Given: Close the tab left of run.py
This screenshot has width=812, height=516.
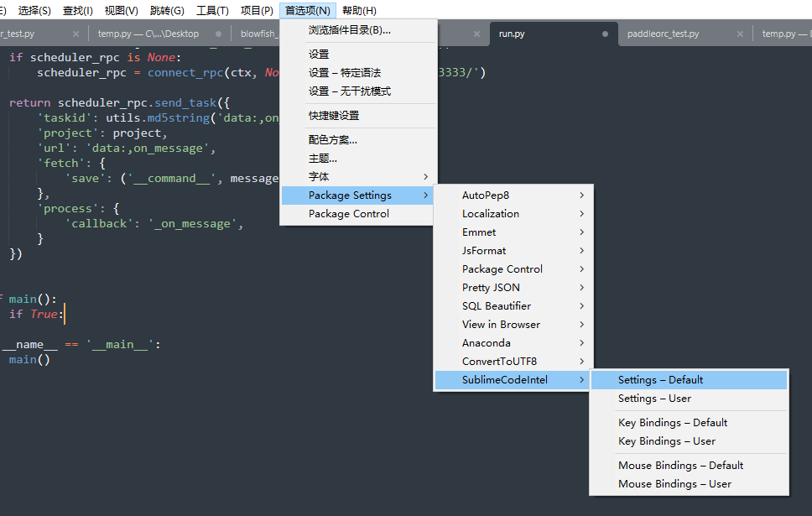Looking at the screenshot, I should (476, 34).
